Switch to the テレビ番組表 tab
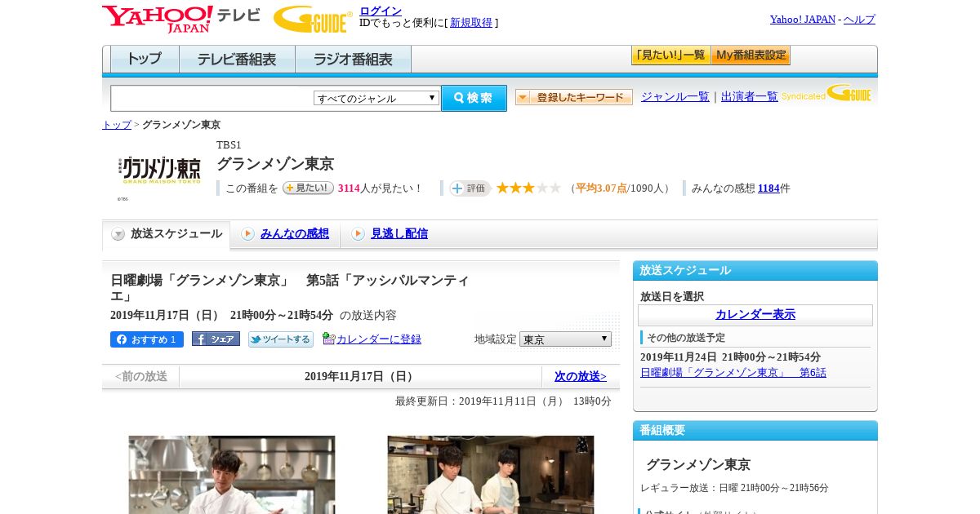The height and width of the screenshot is (514, 980). pyautogui.click(x=237, y=60)
